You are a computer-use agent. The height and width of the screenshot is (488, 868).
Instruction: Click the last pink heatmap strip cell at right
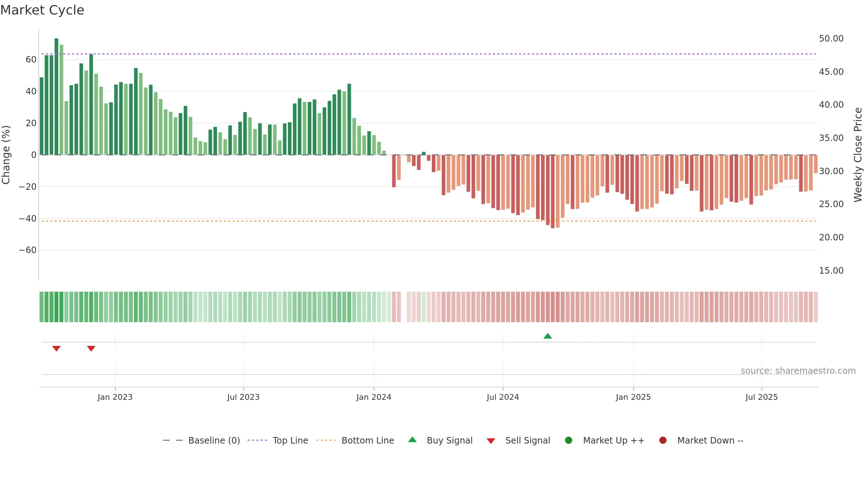tap(816, 307)
